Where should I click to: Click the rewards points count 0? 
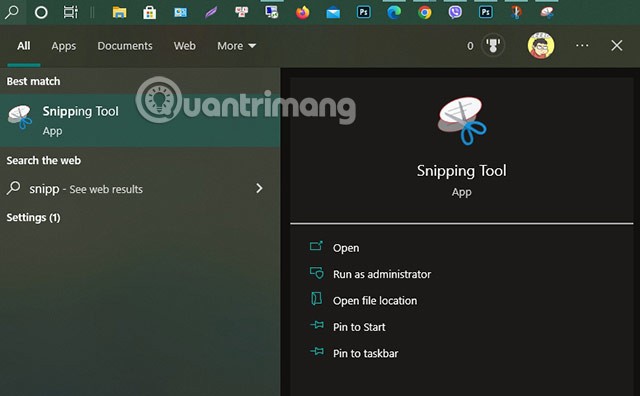click(x=470, y=46)
